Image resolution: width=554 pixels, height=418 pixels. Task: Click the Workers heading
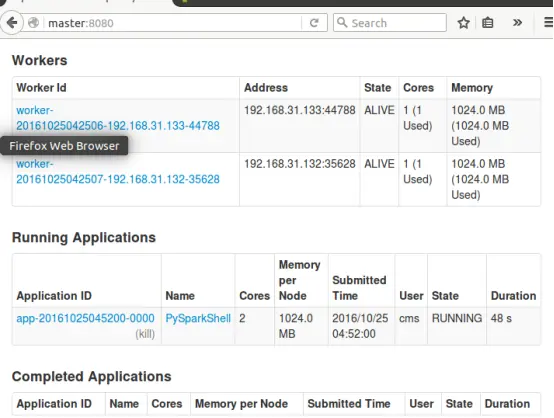[40, 60]
